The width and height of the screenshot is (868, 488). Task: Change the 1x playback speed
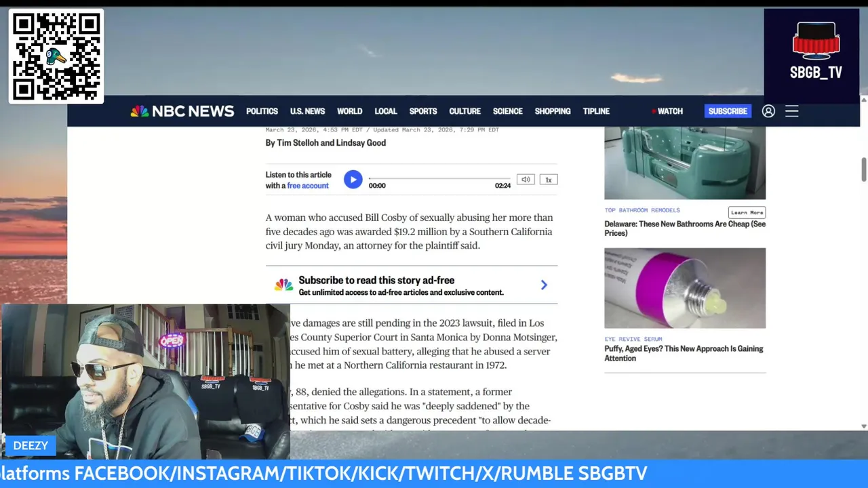(549, 180)
